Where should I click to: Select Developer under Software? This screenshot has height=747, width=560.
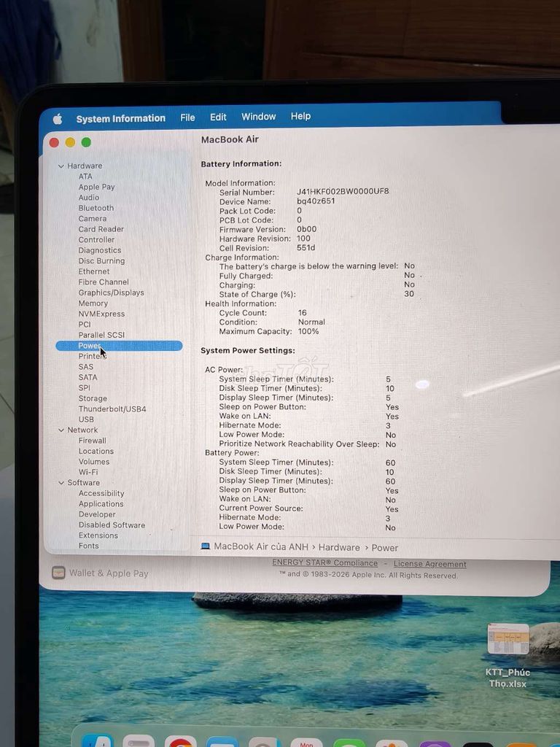97,514
